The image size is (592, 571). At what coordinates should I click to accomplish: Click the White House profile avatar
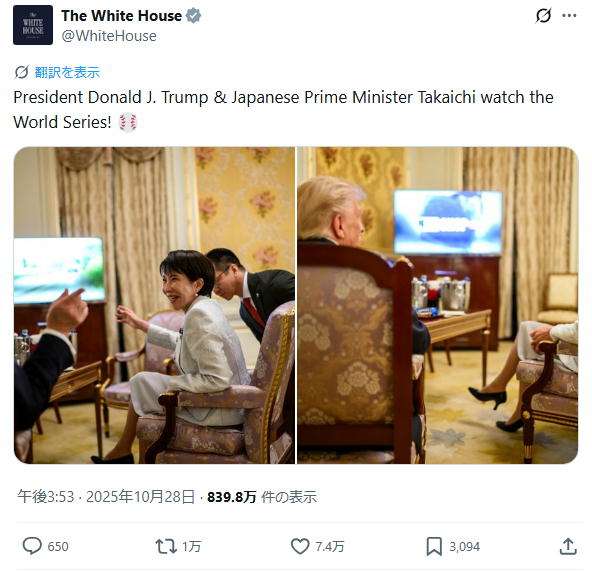[x=33, y=25]
